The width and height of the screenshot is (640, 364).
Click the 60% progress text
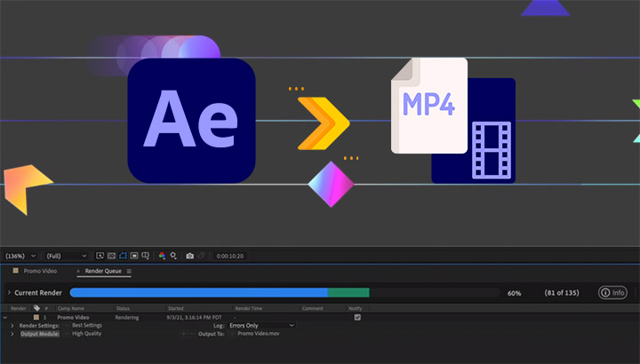515,293
